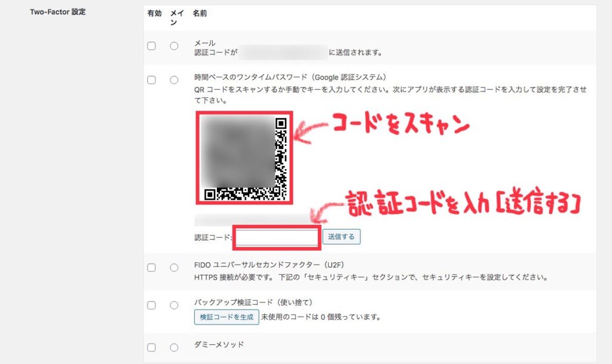
Task: Click the メイン column header
Action: click(177, 18)
